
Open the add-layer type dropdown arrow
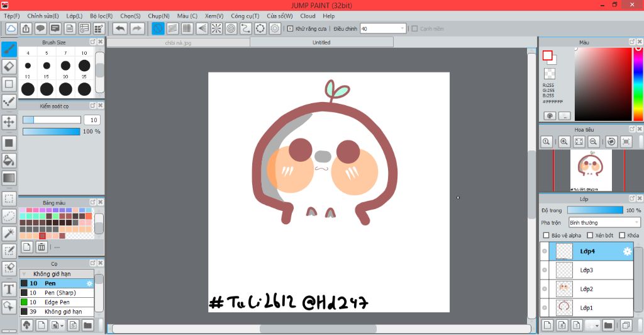point(597,325)
